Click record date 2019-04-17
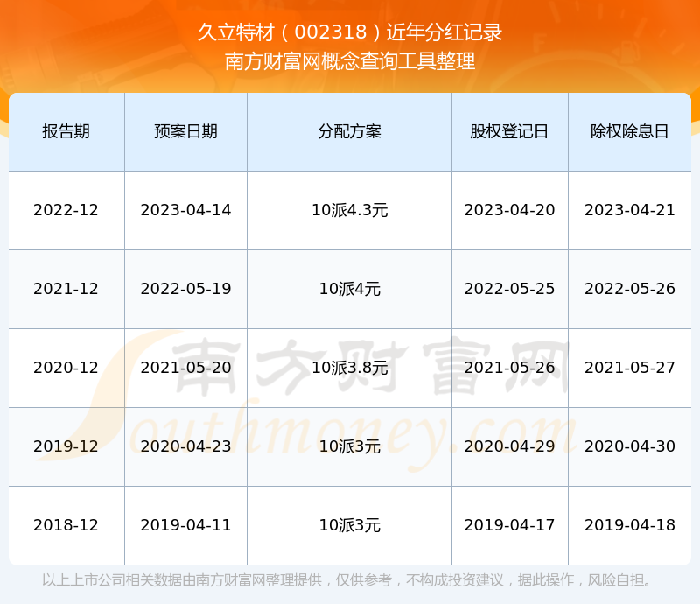Viewport: 700px width, 604px height. click(509, 524)
